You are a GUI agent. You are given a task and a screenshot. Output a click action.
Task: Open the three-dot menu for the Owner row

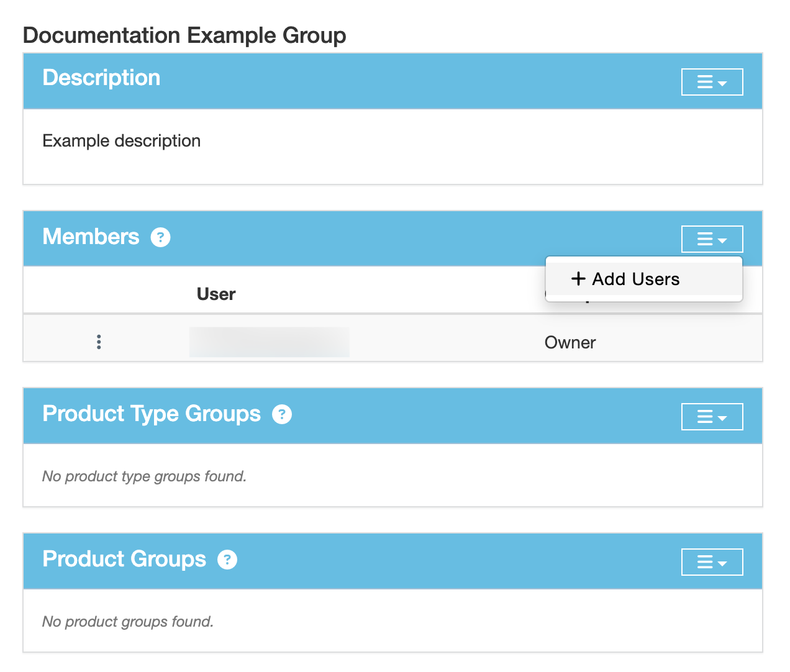(x=99, y=342)
